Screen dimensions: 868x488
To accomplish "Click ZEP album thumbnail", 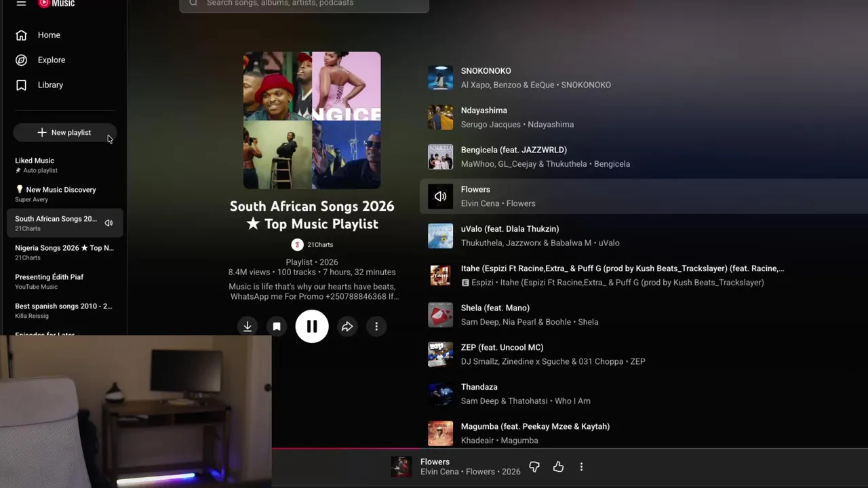I will [440, 354].
